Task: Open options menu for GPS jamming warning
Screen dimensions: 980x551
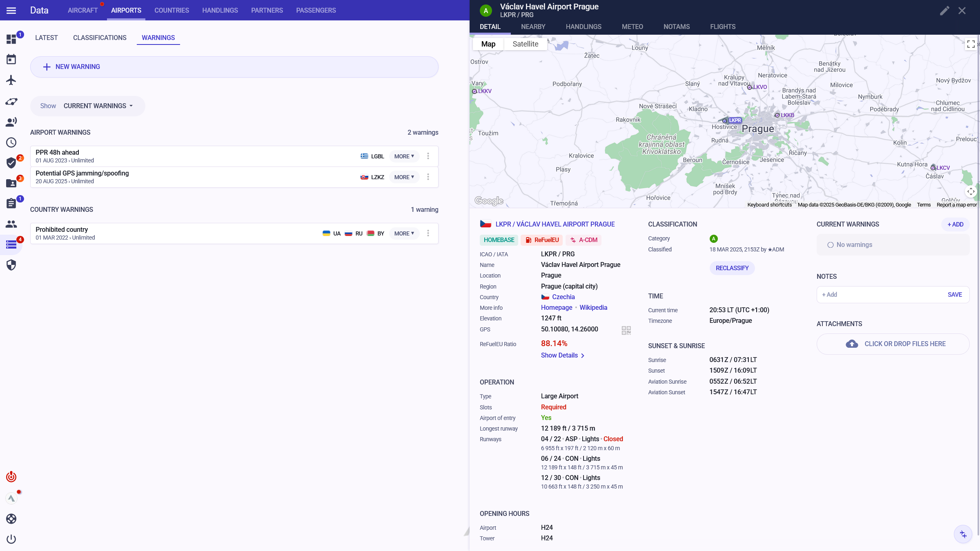Action: (428, 177)
